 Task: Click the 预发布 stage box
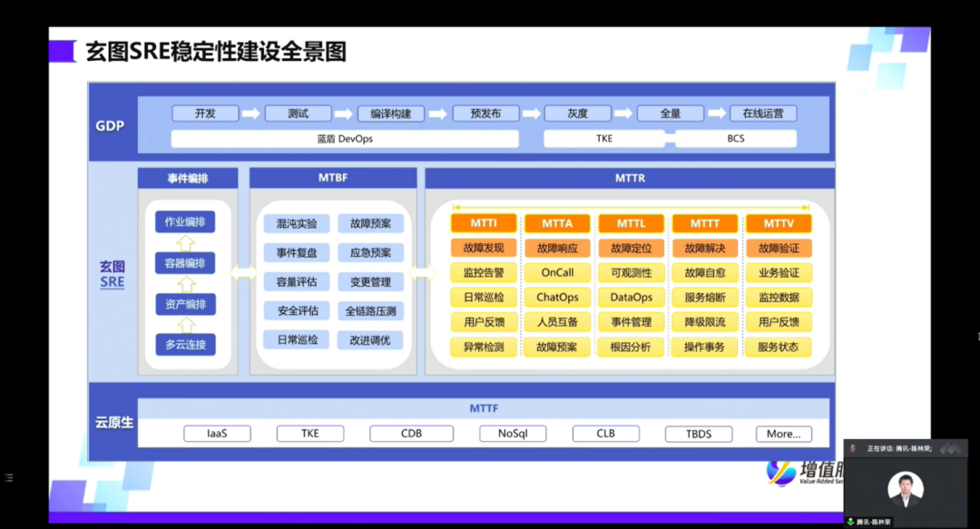pyautogui.click(x=485, y=113)
